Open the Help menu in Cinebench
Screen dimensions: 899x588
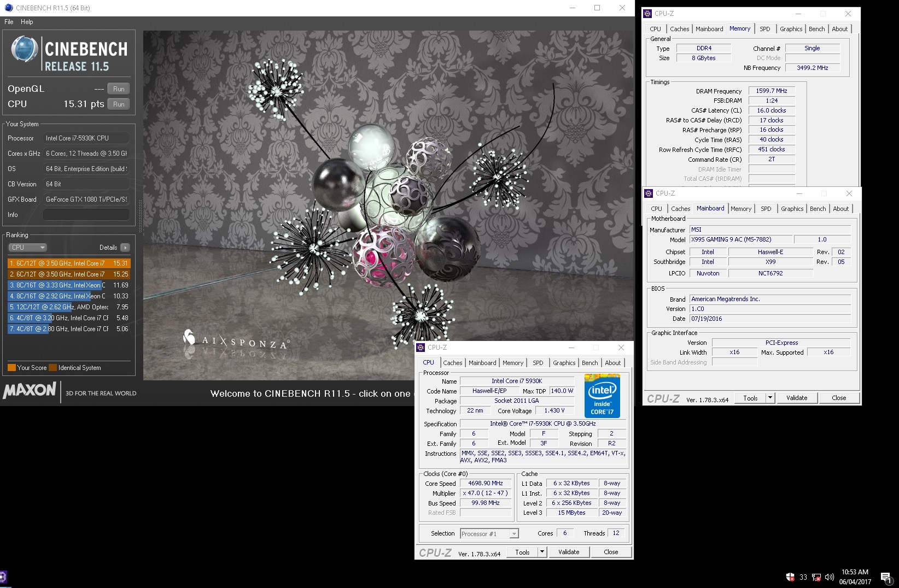(x=27, y=22)
